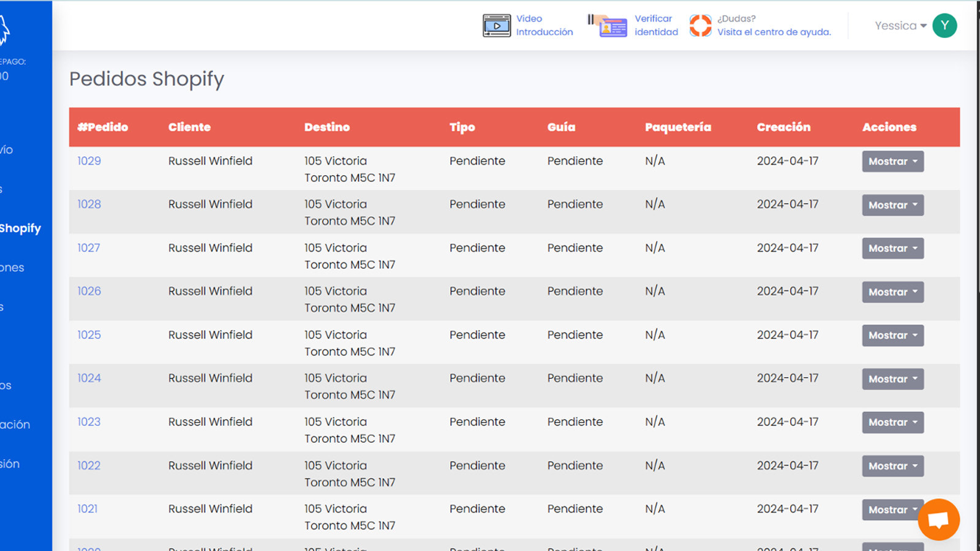
Task: Open order number 1021 link
Action: click(x=88, y=509)
